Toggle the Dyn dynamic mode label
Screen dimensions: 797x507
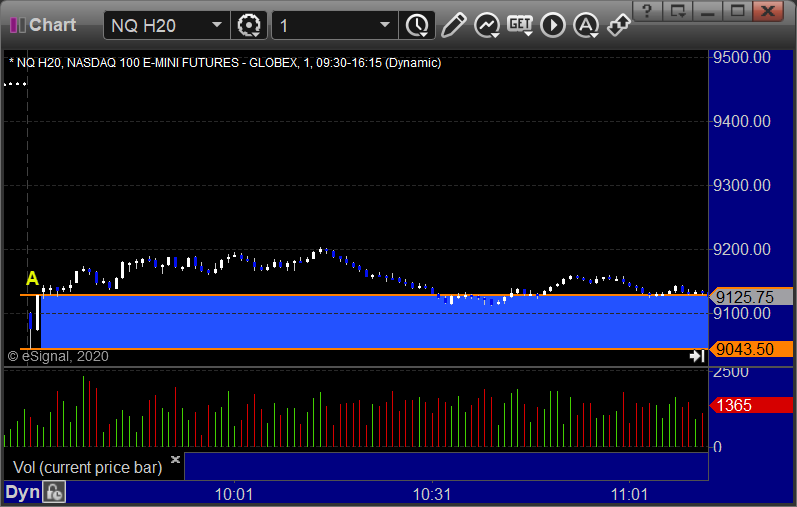[22, 493]
